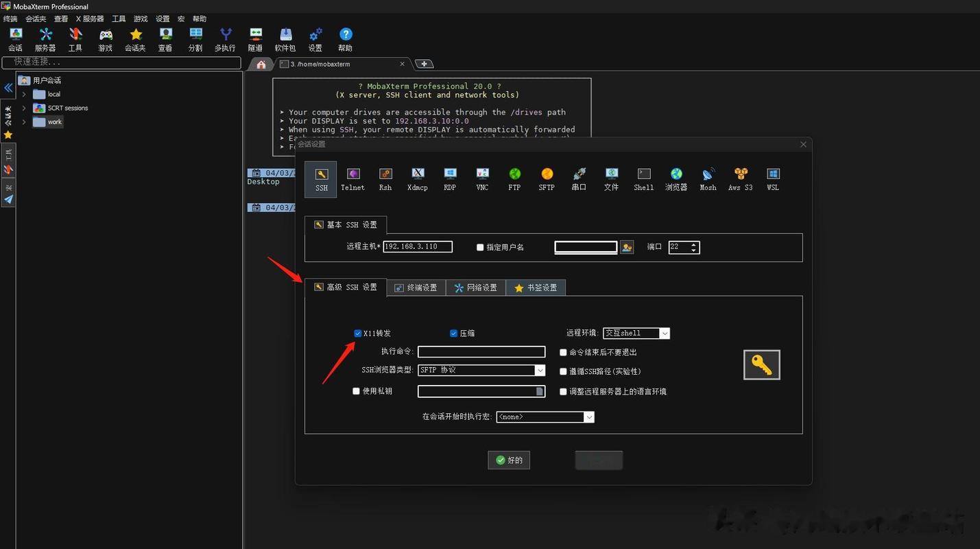This screenshot has width=980, height=549.
Task: Select the VNC session icon
Action: (482, 179)
